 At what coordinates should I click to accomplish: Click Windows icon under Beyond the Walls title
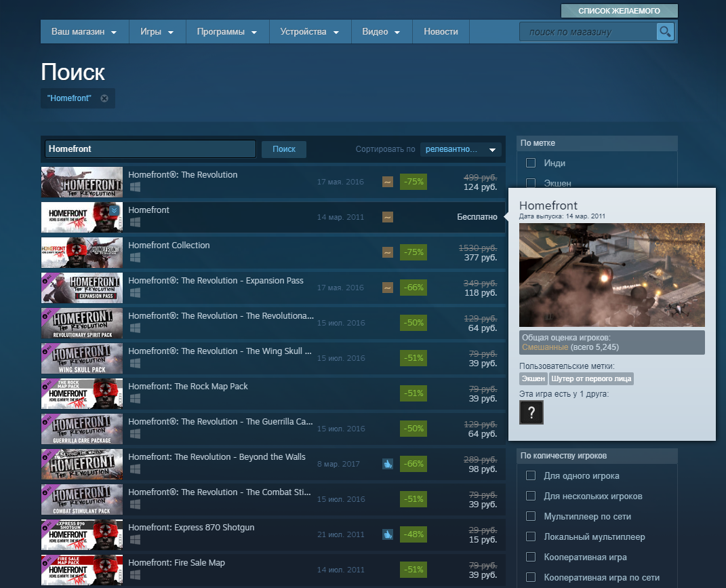[x=135, y=469]
